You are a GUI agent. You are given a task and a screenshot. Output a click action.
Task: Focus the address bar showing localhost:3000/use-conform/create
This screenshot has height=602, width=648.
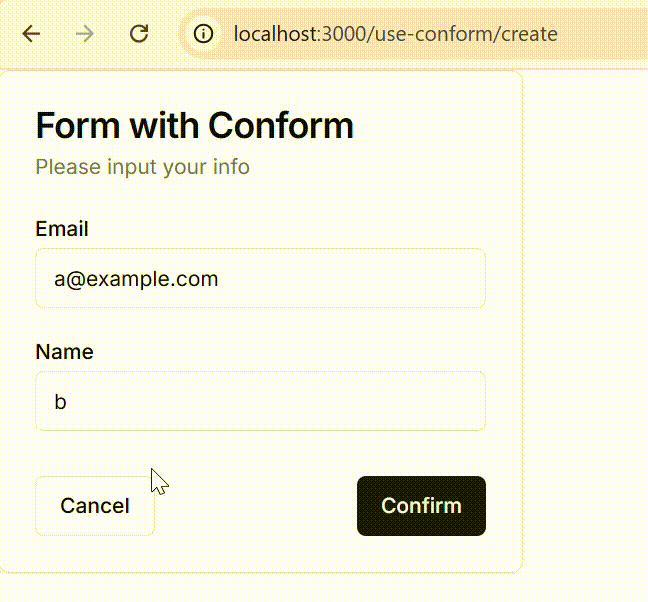coord(413,34)
